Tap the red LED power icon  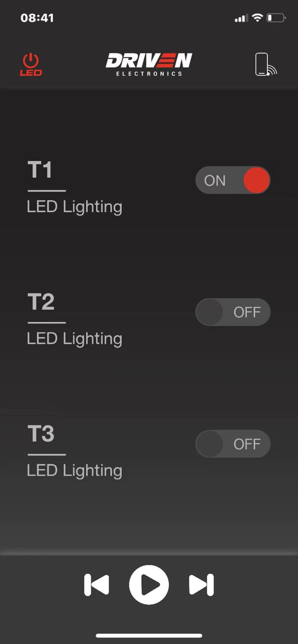pos(31,64)
